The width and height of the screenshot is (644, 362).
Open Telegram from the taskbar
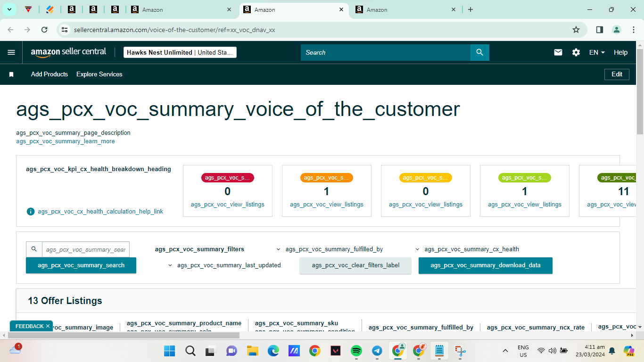tap(377, 351)
